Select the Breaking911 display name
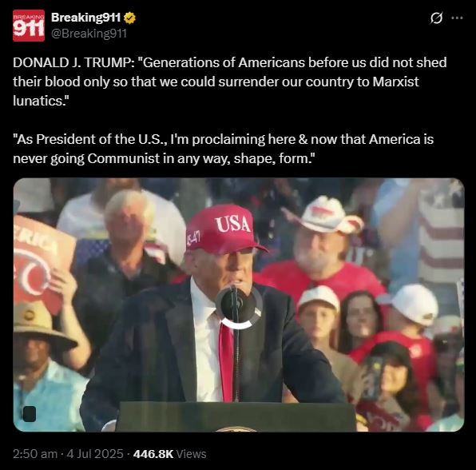 point(86,18)
